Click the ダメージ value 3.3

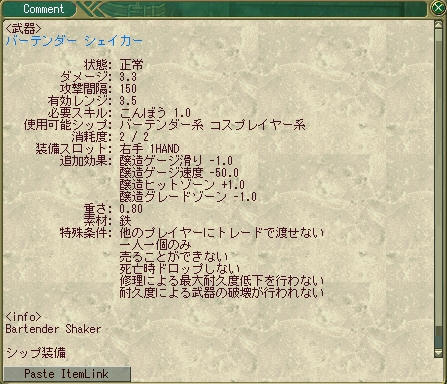coord(128,77)
